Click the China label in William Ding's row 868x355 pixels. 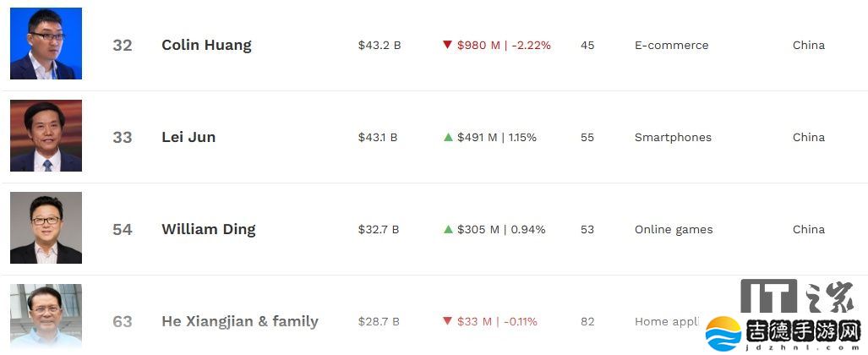coord(809,229)
